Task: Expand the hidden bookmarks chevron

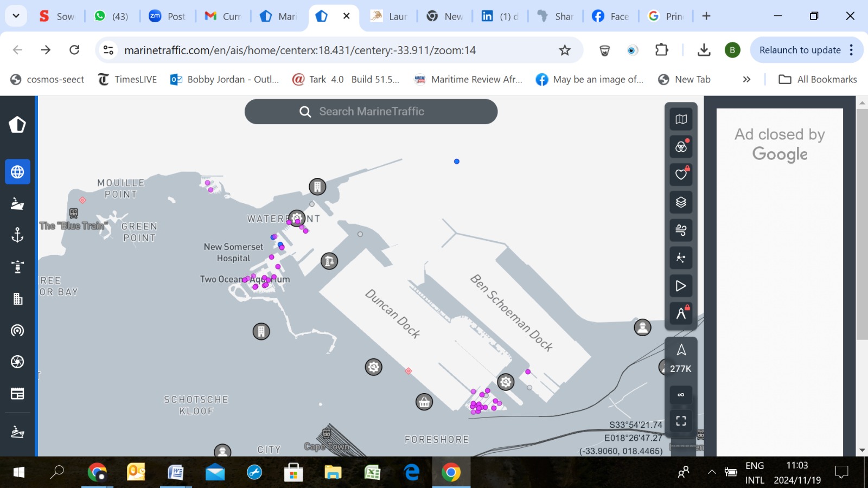Action: click(746, 79)
